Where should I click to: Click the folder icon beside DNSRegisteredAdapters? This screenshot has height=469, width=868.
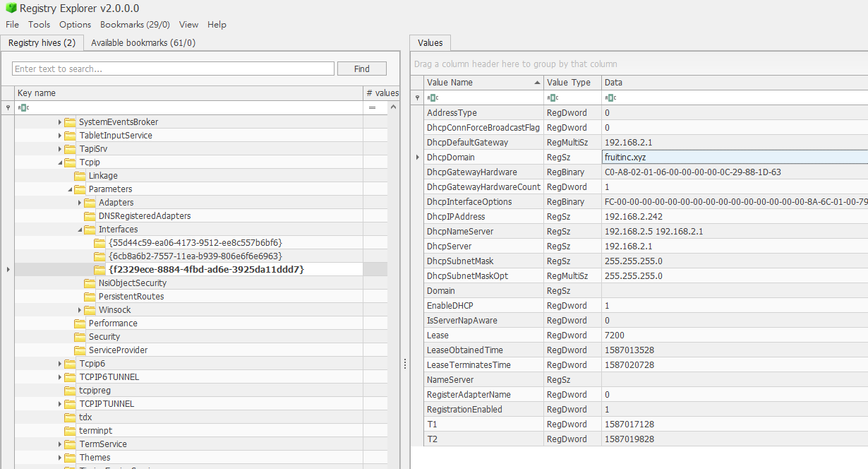pyautogui.click(x=90, y=216)
